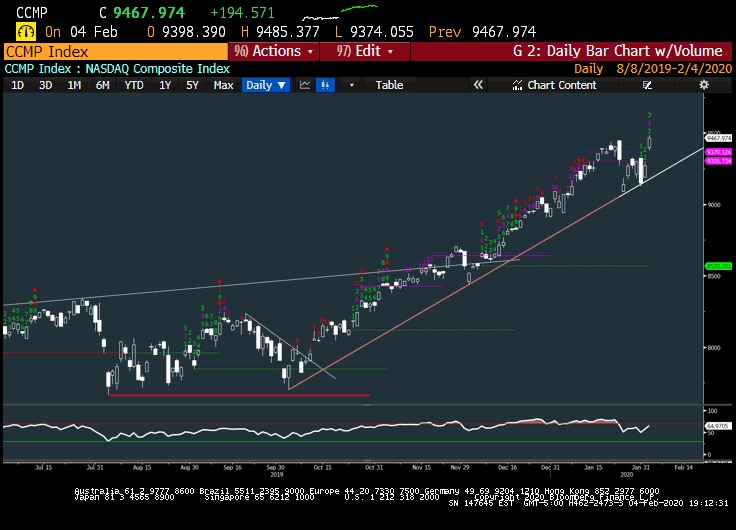Click the RSI value tag 64.9705
Image resolution: width=736 pixels, height=530 pixels.
click(x=719, y=426)
